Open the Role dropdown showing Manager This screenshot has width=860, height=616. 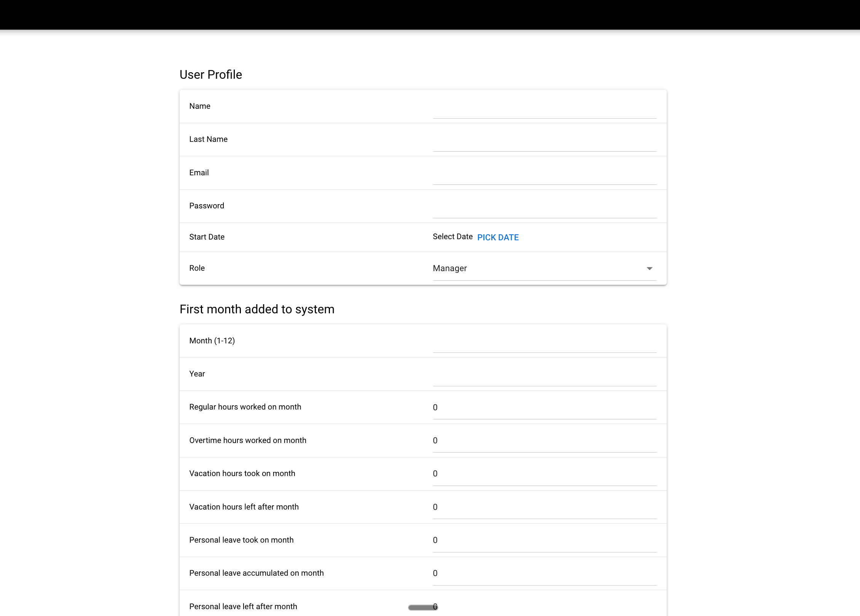click(545, 268)
